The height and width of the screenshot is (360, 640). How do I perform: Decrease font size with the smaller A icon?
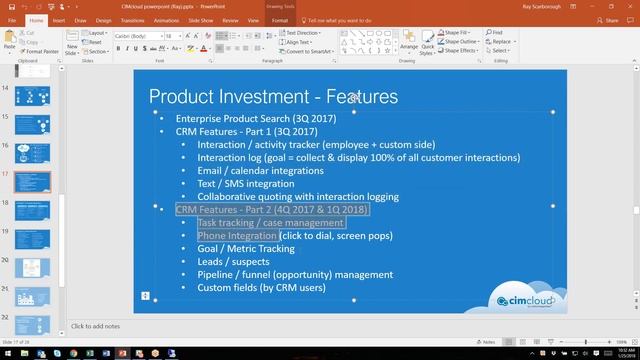(196, 36)
